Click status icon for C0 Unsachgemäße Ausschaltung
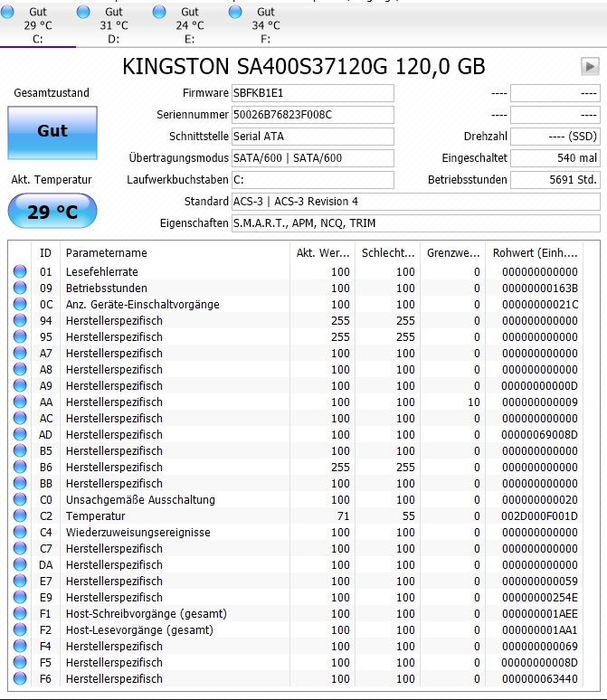Screen dimensions: 607x700 (20, 499)
